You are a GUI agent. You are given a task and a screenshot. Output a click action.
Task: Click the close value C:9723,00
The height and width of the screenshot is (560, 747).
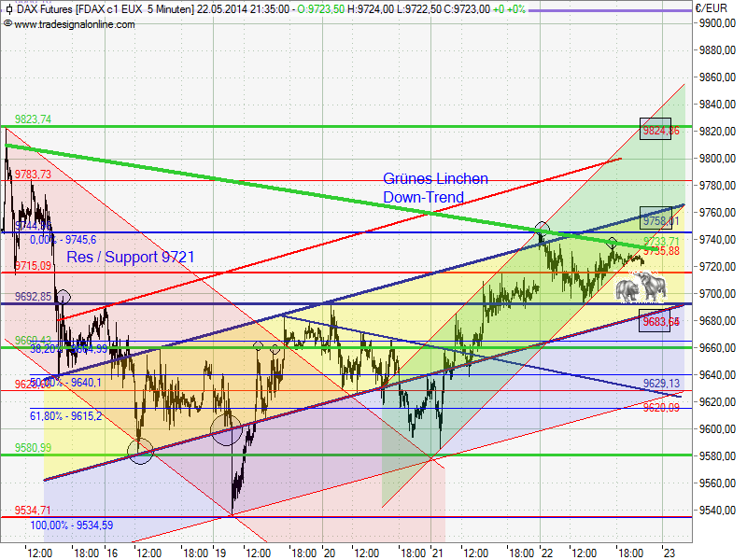467,9
